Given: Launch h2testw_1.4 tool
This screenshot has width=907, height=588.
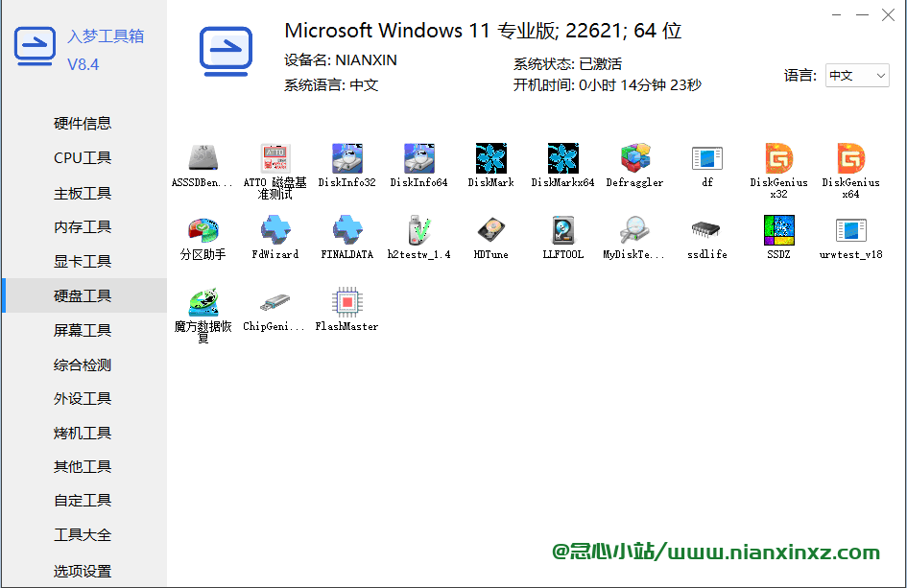Looking at the screenshot, I should (x=418, y=230).
